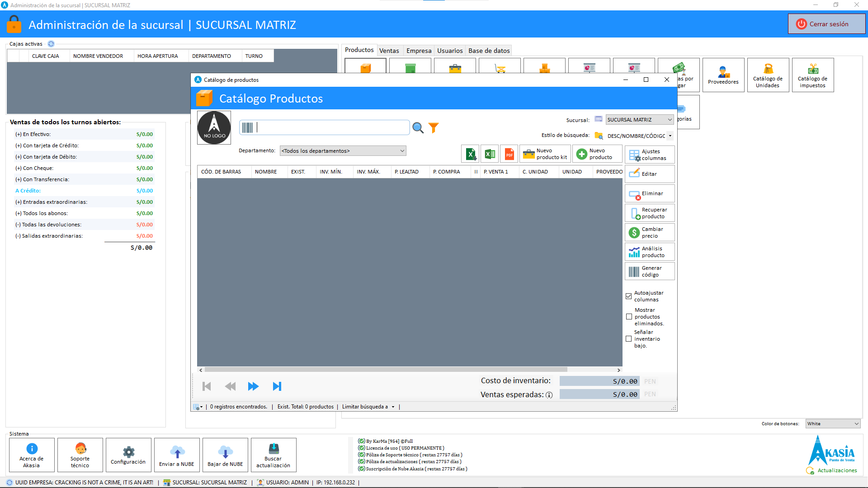The height and width of the screenshot is (488, 868).
Task: Export product list to PDF
Action: (509, 154)
